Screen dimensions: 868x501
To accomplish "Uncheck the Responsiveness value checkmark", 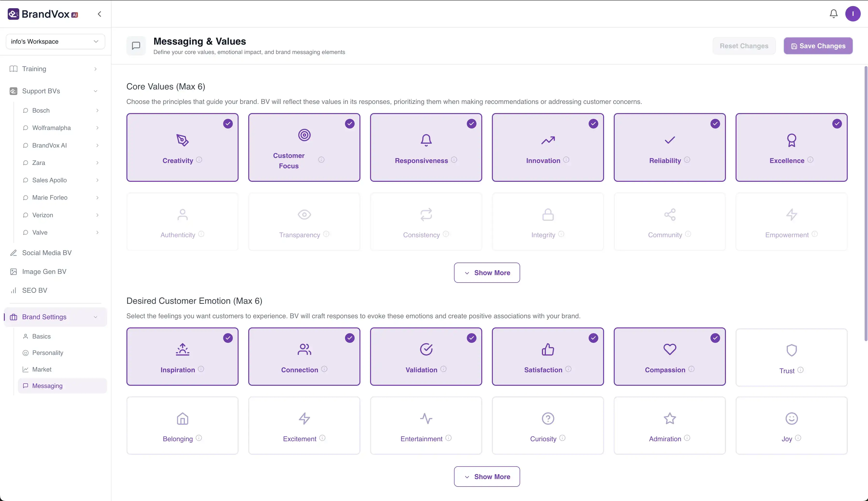I will 471,123.
